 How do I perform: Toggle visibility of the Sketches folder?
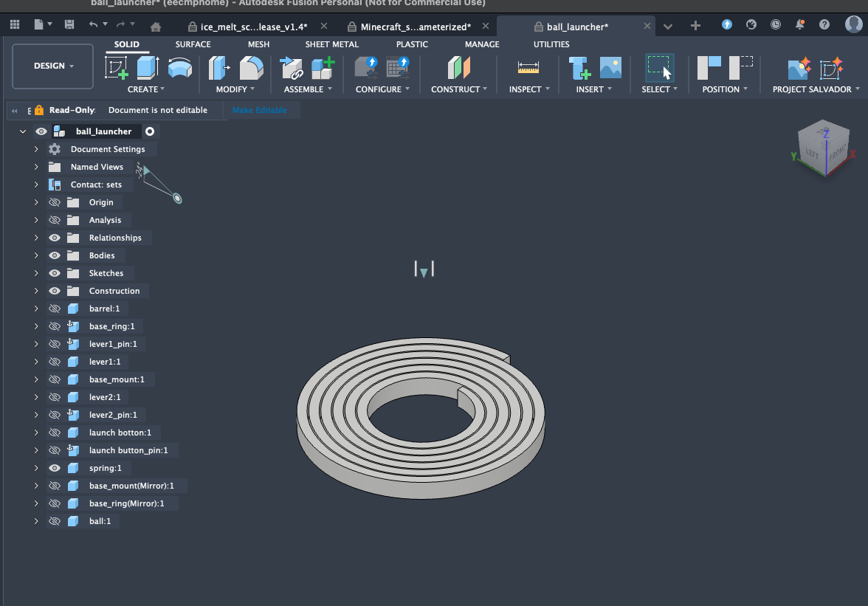[x=55, y=273]
